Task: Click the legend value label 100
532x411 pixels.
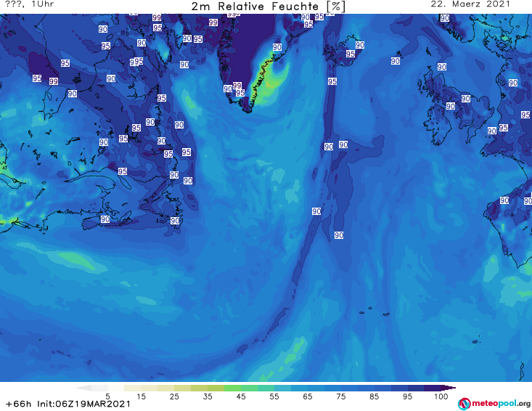Action: click(x=441, y=396)
